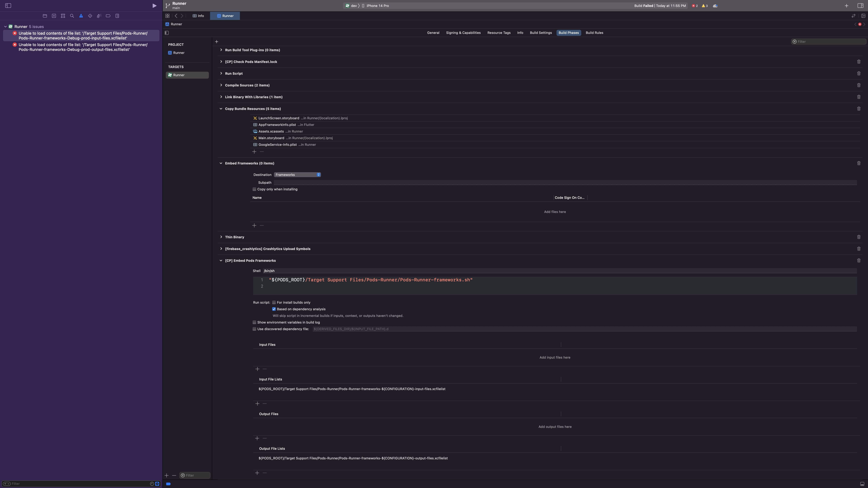Expand Run Build Tool Plug-ins phase
The height and width of the screenshot is (488, 868).
point(221,50)
